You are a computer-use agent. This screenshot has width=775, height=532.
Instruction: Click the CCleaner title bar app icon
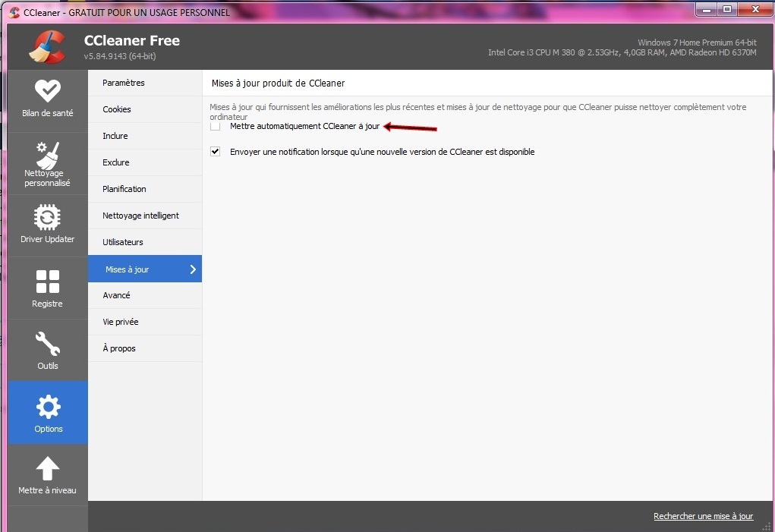tap(14, 12)
